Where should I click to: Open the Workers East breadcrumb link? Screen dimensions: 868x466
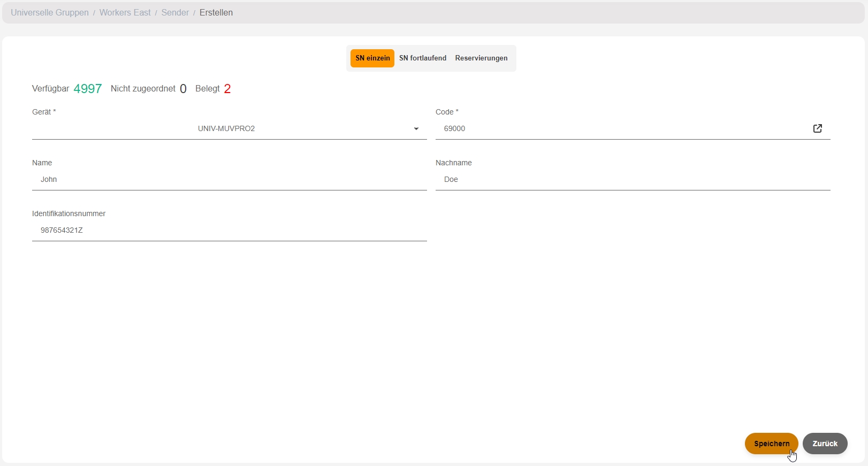click(125, 13)
